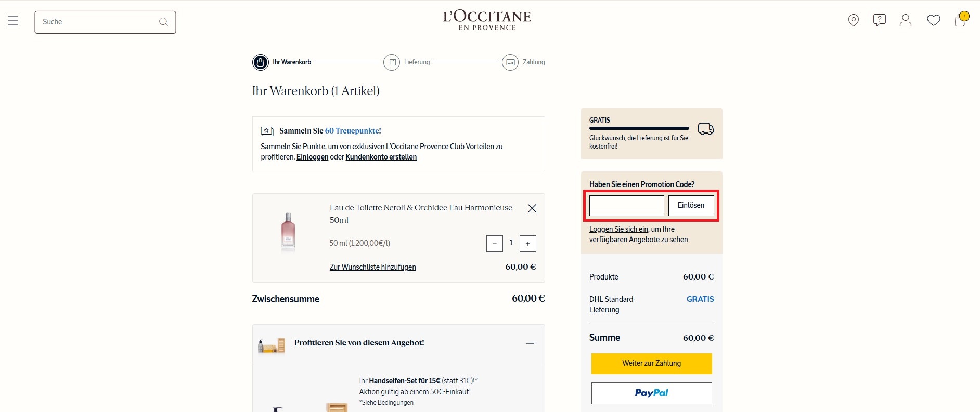Screen dimensions: 980x412
Task: Click the blue GRATIS delivery value
Action: click(700, 299)
